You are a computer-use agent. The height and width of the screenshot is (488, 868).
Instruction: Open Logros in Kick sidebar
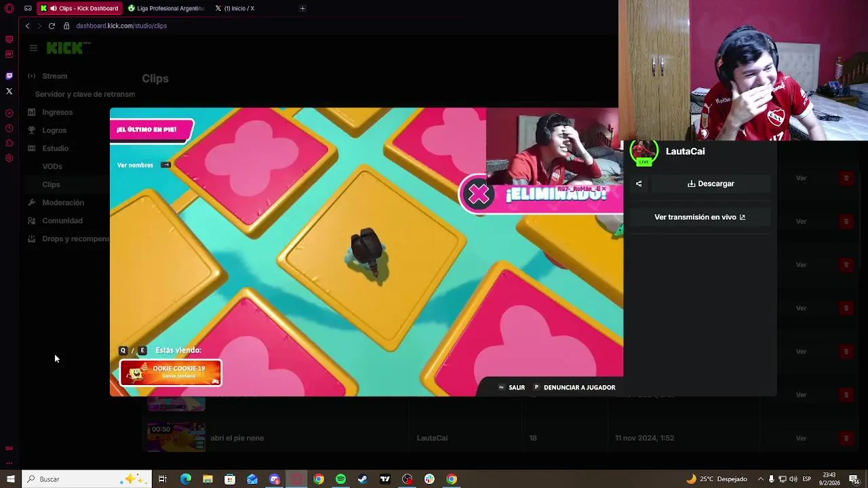(54, 130)
